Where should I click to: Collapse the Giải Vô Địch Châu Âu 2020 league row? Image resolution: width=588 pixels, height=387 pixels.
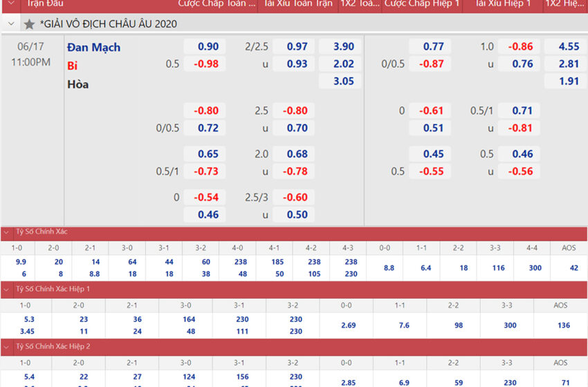[11, 24]
